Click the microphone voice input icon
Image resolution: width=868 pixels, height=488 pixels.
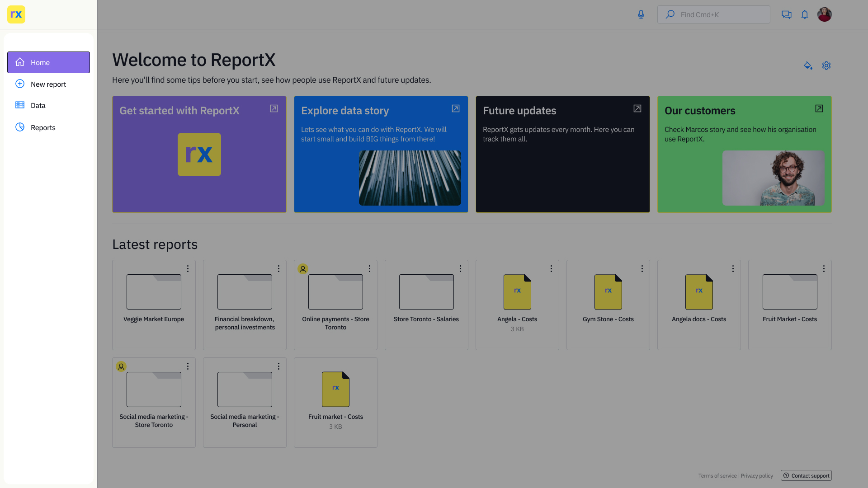point(641,14)
